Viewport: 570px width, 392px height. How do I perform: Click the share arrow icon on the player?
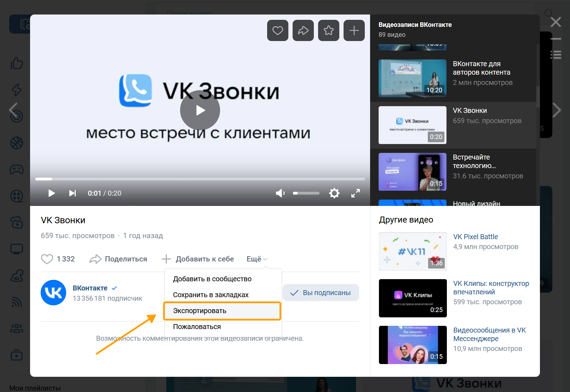click(303, 30)
